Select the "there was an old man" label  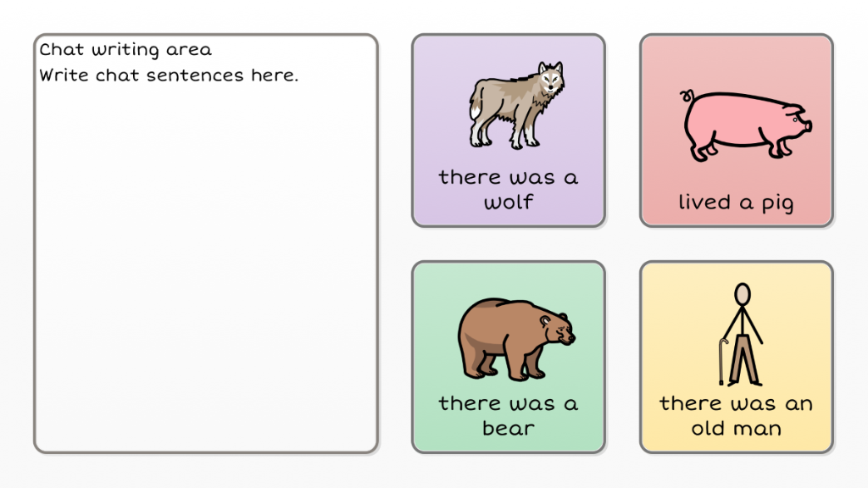tap(736, 415)
